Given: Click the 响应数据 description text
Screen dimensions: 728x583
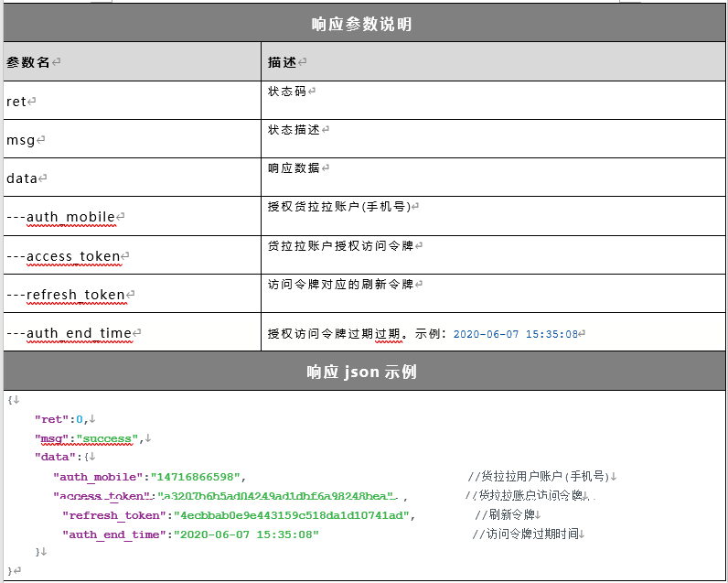Looking at the screenshot, I should click(x=294, y=168).
